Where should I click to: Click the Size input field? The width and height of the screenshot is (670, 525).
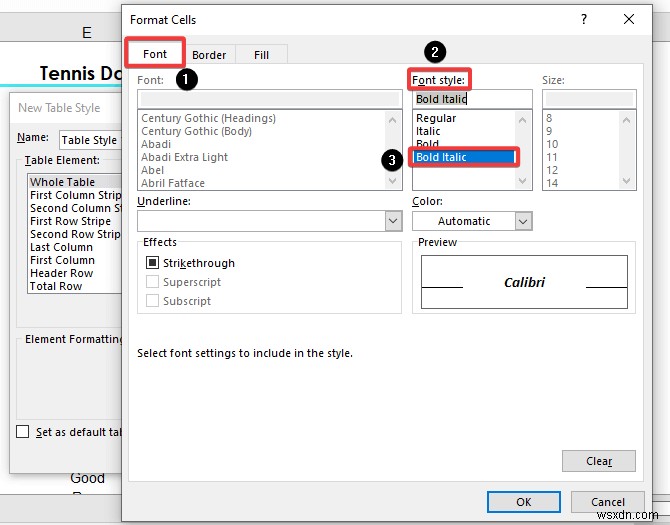pos(589,99)
